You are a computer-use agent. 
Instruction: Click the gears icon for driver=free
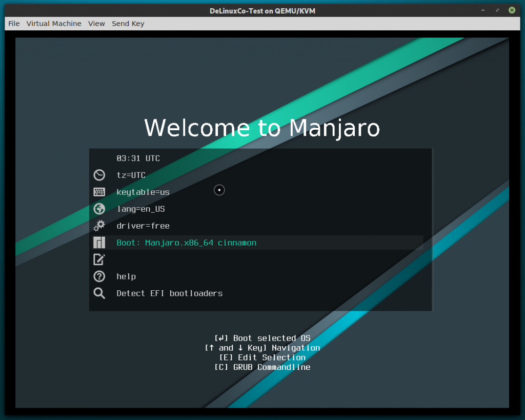point(98,226)
